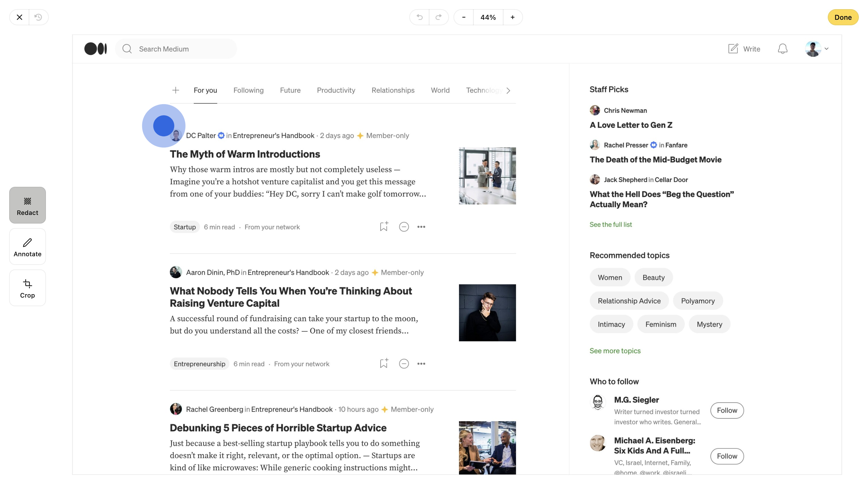The height and width of the screenshot is (493, 868).
Task: Click the Search Medium field
Action: click(x=176, y=49)
